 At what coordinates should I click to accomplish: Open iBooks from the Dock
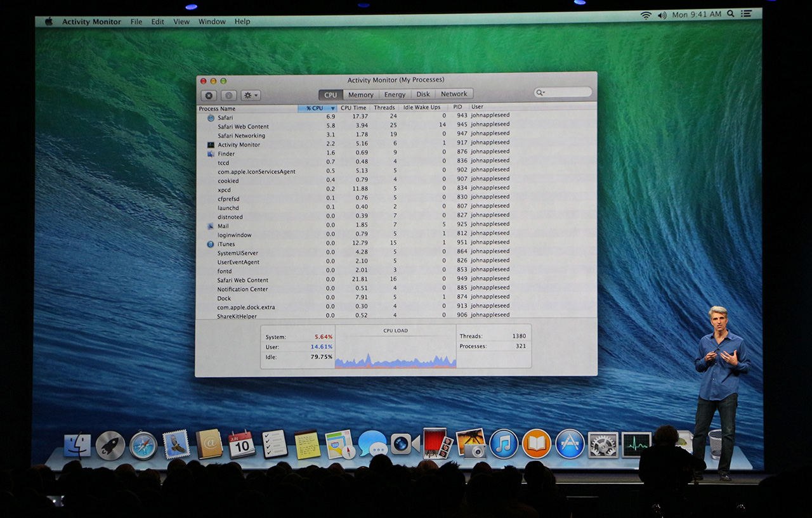(x=537, y=444)
